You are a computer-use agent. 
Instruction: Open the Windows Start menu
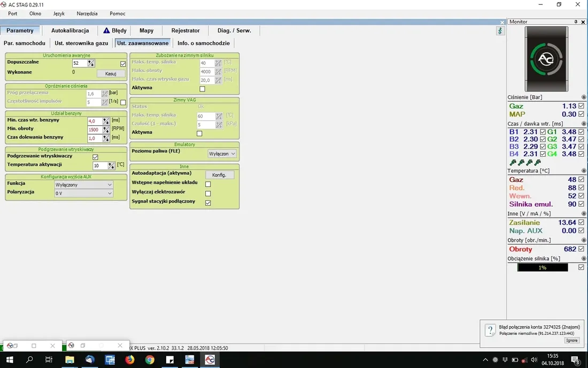pyautogui.click(x=10, y=360)
